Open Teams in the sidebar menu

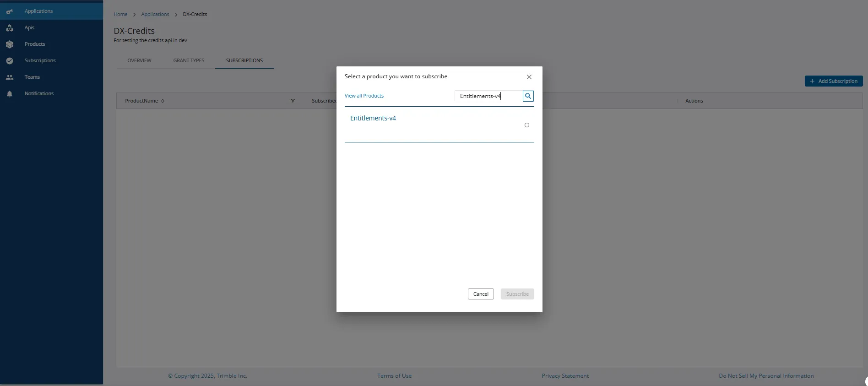coord(51,77)
